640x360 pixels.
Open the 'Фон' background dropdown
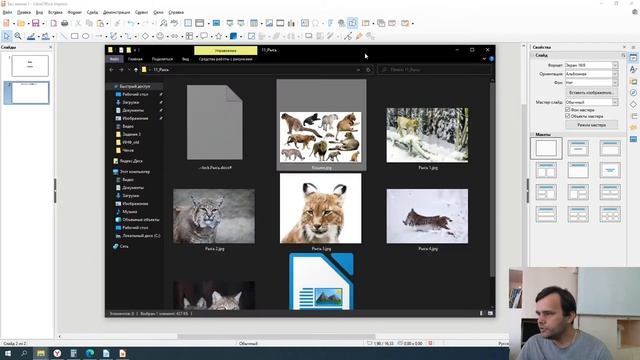pos(591,82)
